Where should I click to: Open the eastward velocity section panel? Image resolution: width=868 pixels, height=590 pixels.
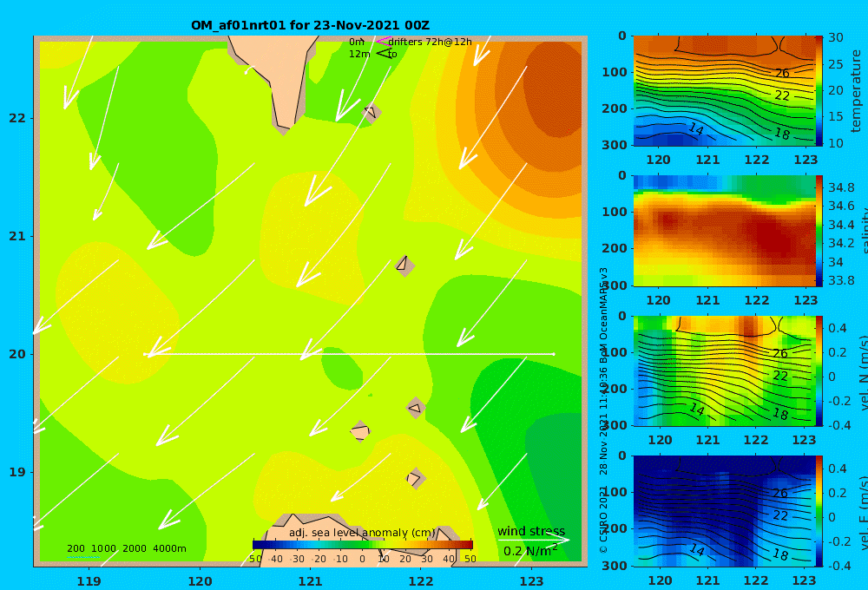(x=724, y=511)
